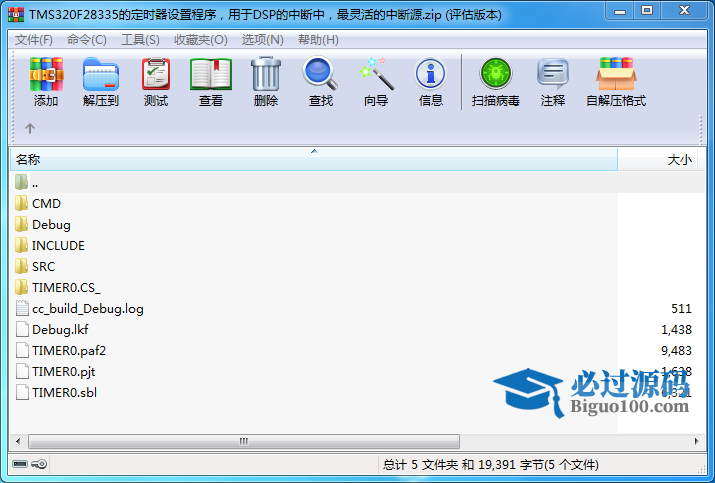Show archive Info (信息) icon
715x483 pixels.
pos(430,73)
